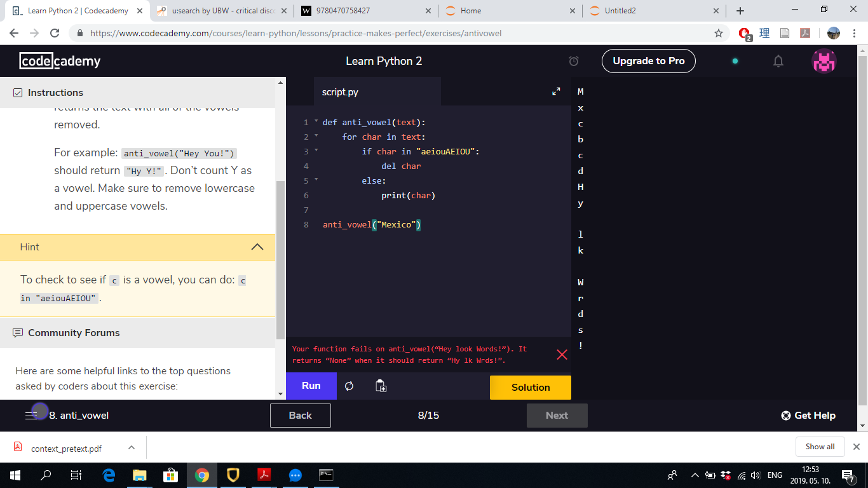The width and height of the screenshot is (868, 488).
Task: Click the alarm clock reminder icon
Action: 574,61
